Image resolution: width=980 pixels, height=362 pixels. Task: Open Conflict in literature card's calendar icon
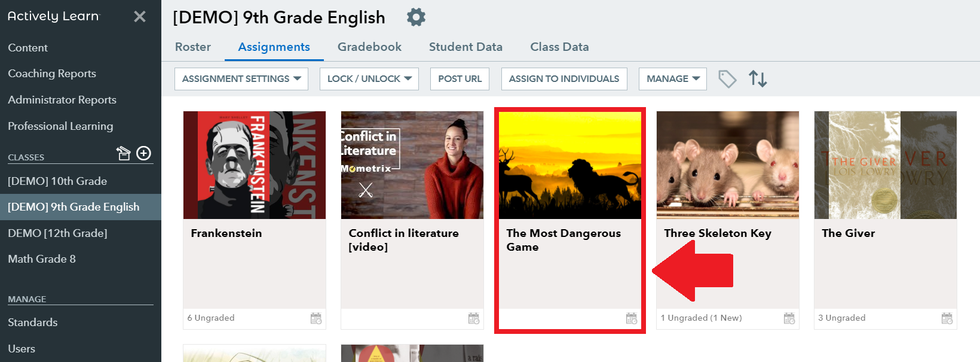point(474,318)
